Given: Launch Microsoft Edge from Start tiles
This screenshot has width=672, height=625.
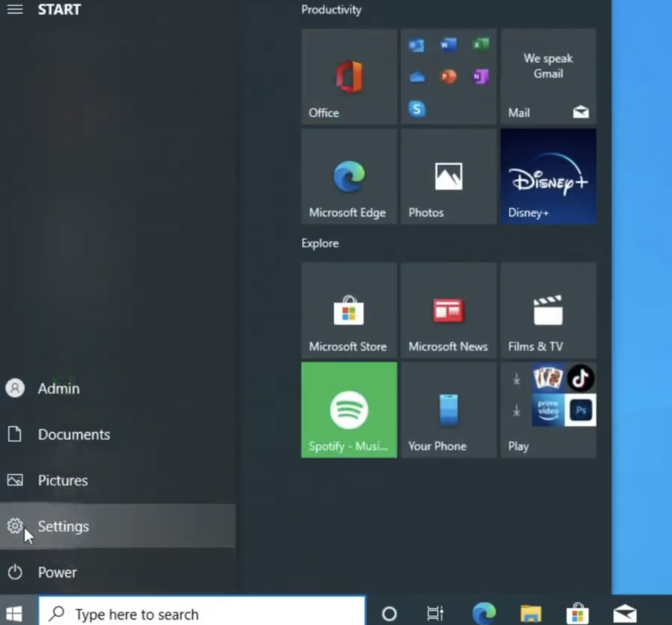Looking at the screenshot, I should [x=349, y=177].
